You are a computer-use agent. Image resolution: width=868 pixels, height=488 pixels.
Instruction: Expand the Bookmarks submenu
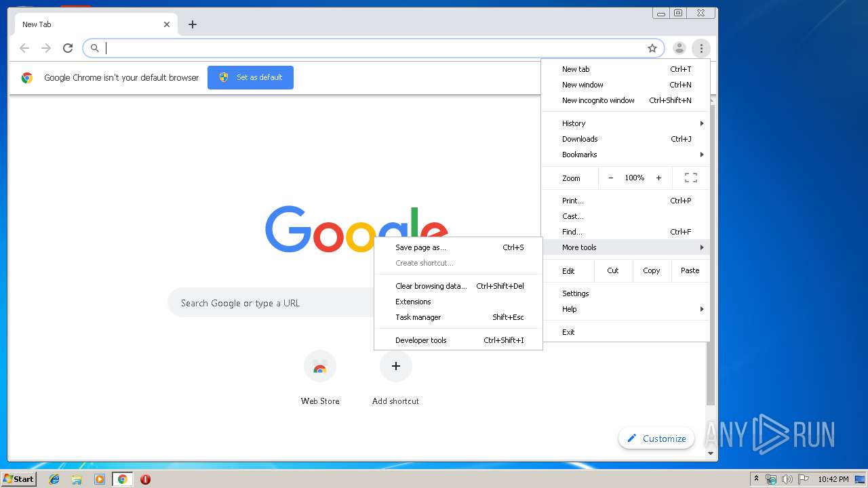click(626, 155)
